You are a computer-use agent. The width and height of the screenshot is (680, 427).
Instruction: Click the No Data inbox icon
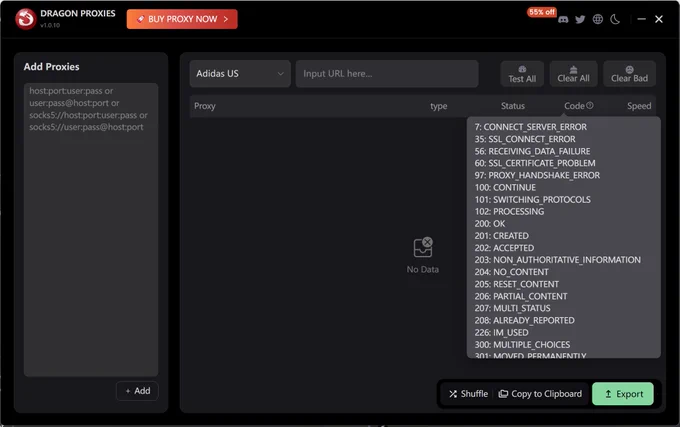423,247
